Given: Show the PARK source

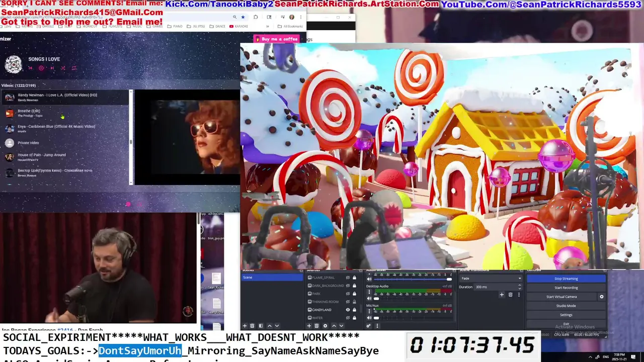Looking at the screenshot, I should pos(348,294).
